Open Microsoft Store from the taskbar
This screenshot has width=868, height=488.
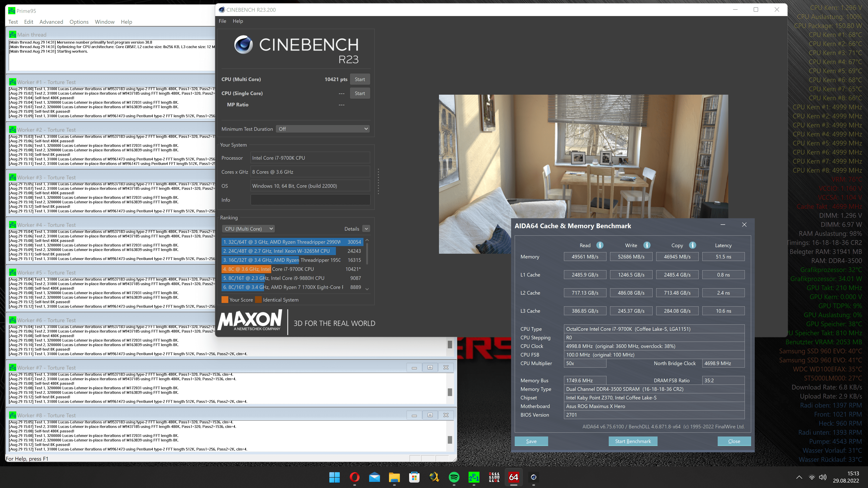coord(414,477)
